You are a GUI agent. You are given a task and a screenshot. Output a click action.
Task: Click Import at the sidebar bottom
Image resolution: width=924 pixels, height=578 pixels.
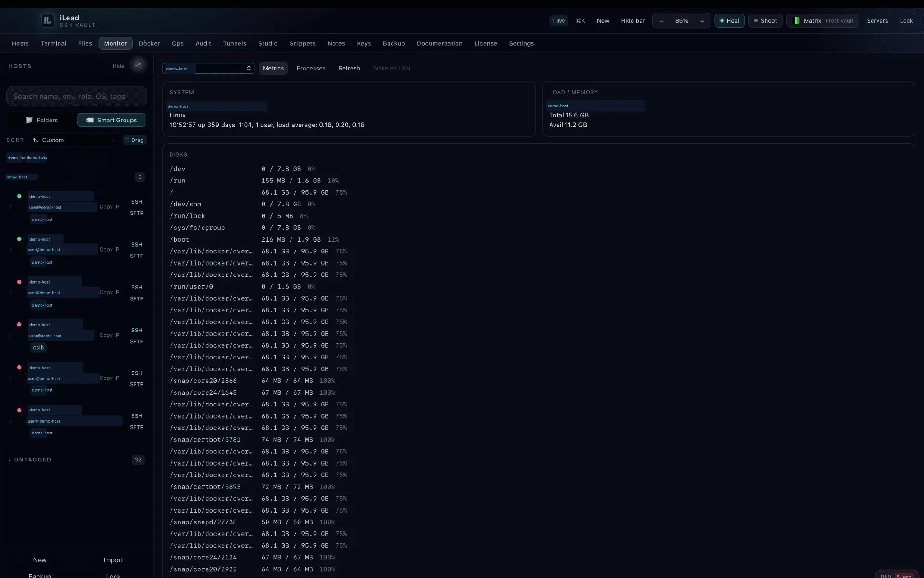coord(113,560)
